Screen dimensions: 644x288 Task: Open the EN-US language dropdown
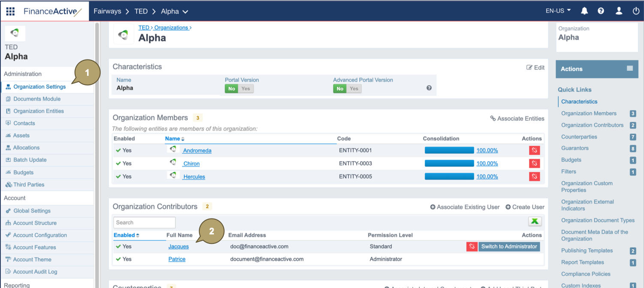point(558,11)
